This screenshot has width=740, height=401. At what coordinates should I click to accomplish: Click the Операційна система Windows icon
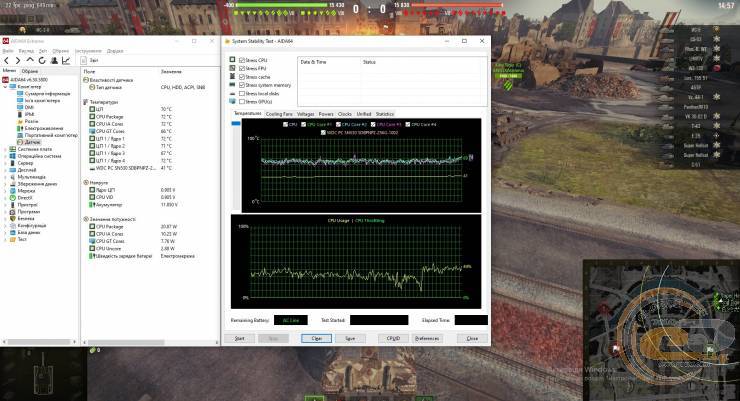click(13, 156)
